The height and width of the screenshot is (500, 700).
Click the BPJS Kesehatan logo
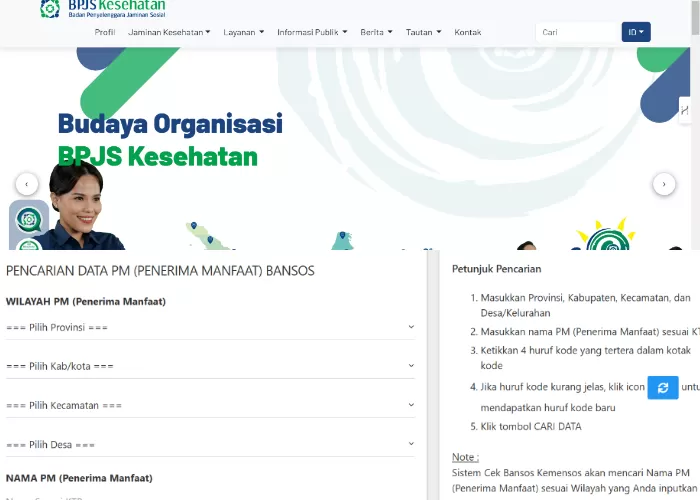point(103,9)
